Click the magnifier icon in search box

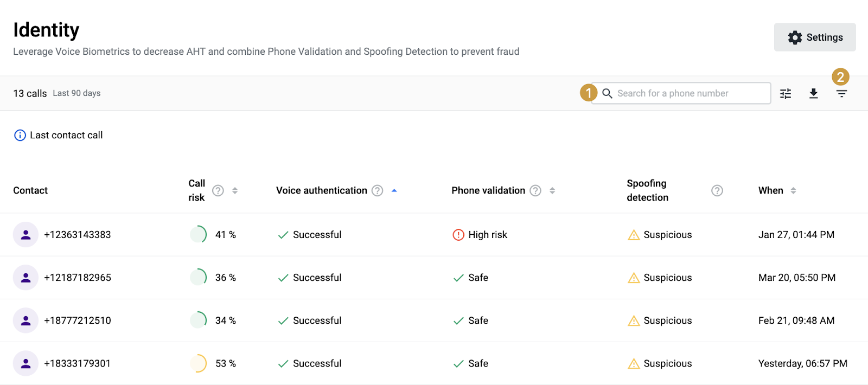coord(608,93)
